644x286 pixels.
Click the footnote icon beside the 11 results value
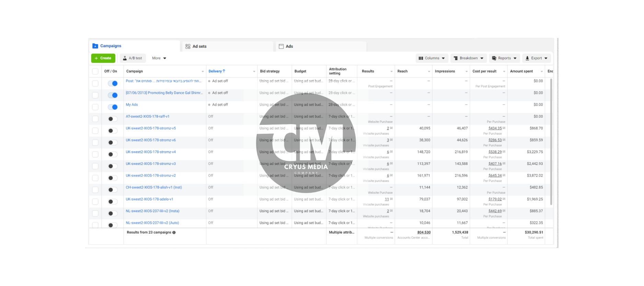[391, 199]
